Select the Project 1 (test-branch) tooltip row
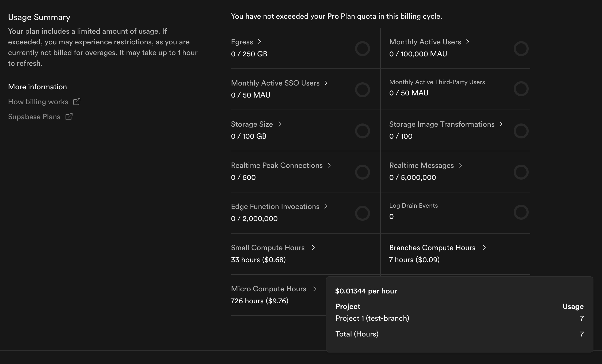Image resolution: width=602 pixels, height=364 pixels. 459,318
